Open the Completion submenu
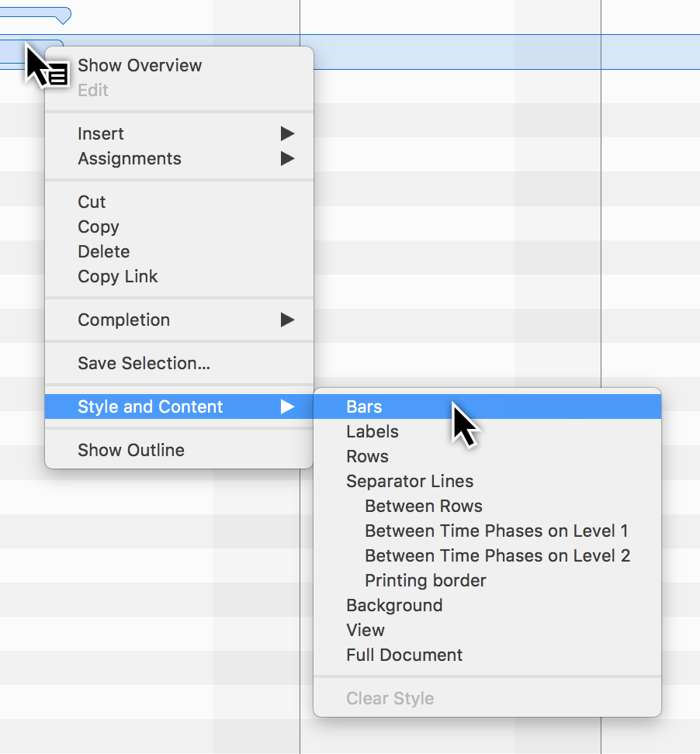This screenshot has height=754, width=700. point(123,320)
